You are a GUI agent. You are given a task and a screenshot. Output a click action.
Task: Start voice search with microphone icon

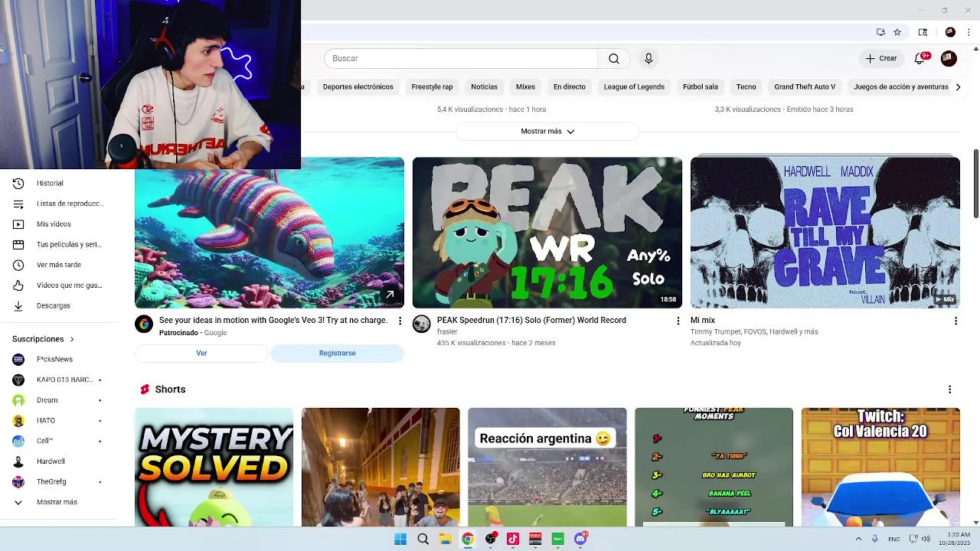[648, 58]
